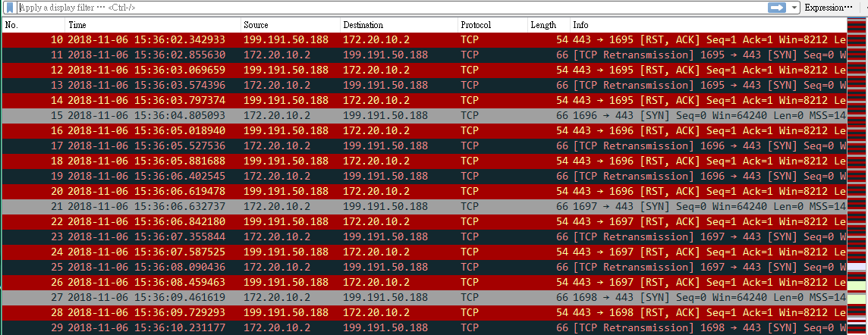The width and height of the screenshot is (868, 335).
Task: Select packet 19 at 15:36:06.402545
Action: point(424,177)
